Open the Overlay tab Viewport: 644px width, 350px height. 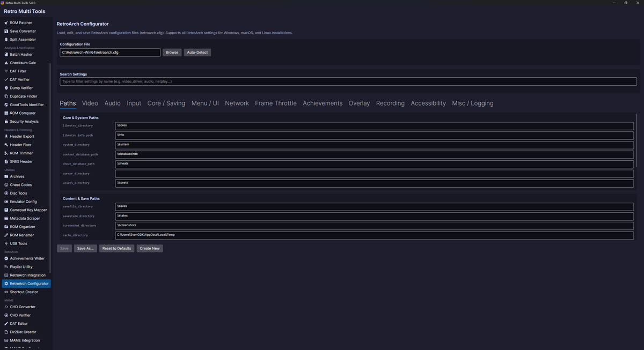point(359,103)
